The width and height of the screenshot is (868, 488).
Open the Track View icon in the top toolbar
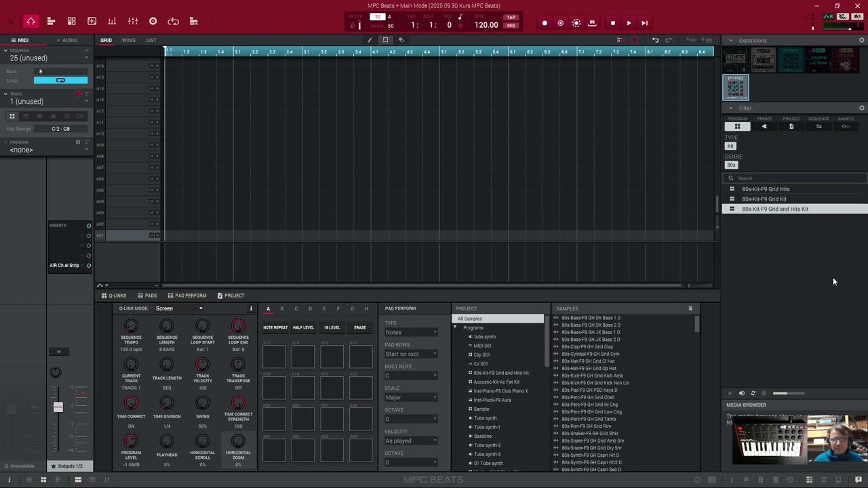[x=51, y=22]
